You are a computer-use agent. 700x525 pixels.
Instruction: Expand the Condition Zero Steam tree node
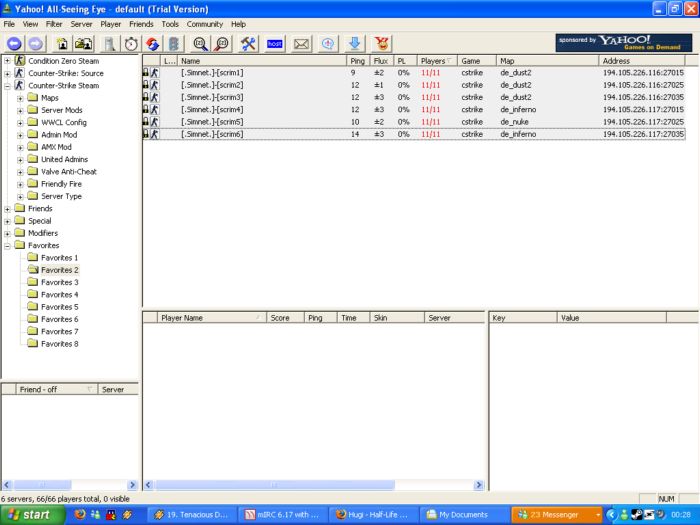(x=7, y=61)
